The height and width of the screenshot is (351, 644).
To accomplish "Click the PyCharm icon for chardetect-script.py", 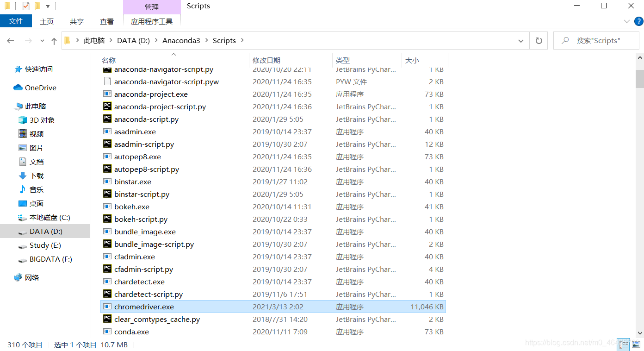I will 107,294.
